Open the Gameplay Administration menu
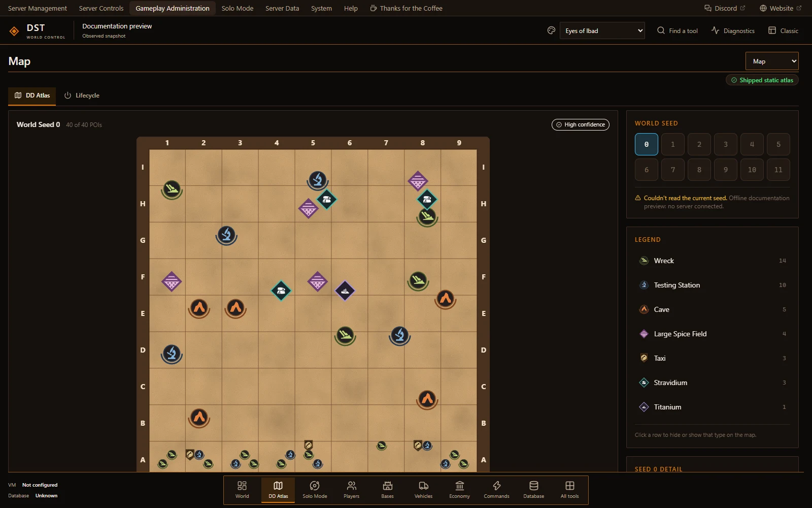 click(x=173, y=8)
